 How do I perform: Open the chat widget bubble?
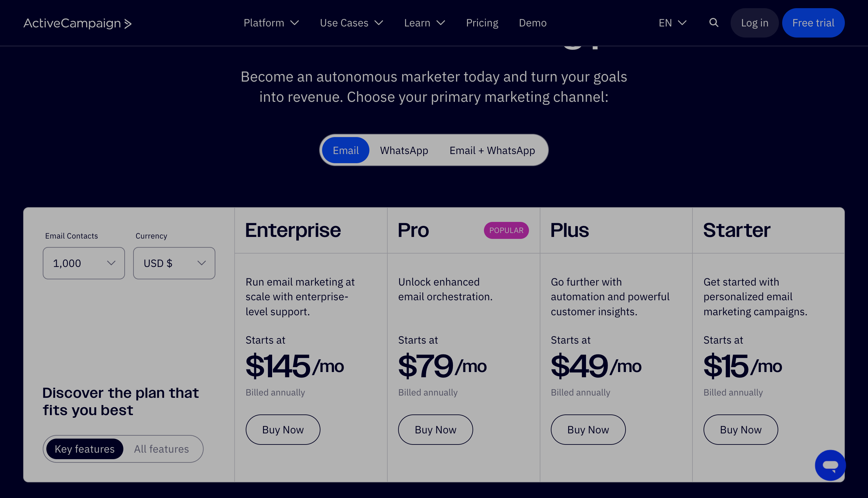click(x=830, y=465)
